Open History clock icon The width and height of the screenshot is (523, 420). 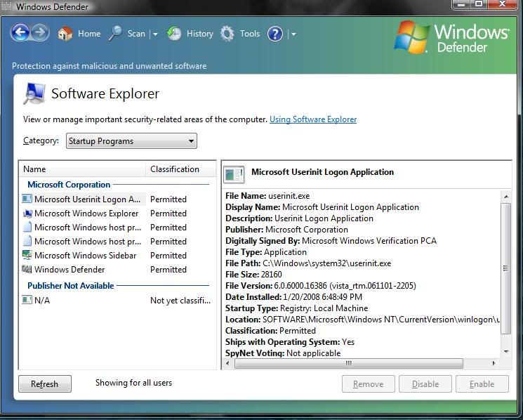coord(174,34)
